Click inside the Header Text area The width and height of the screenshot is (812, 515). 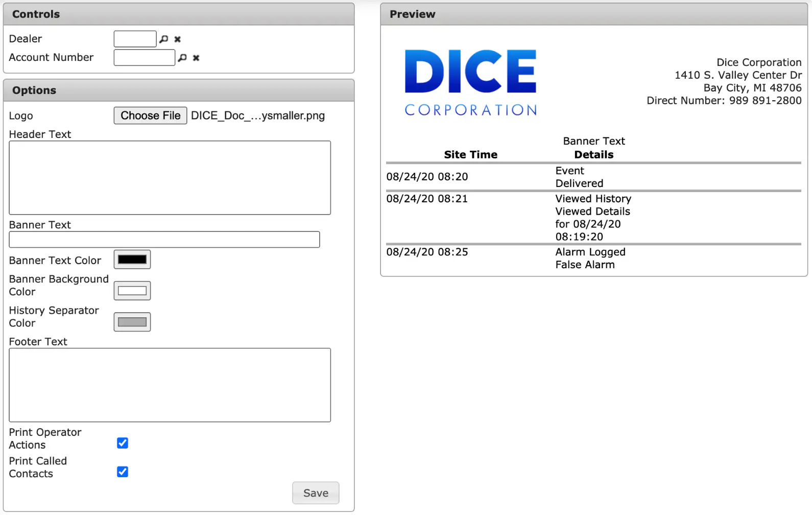(170, 178)
